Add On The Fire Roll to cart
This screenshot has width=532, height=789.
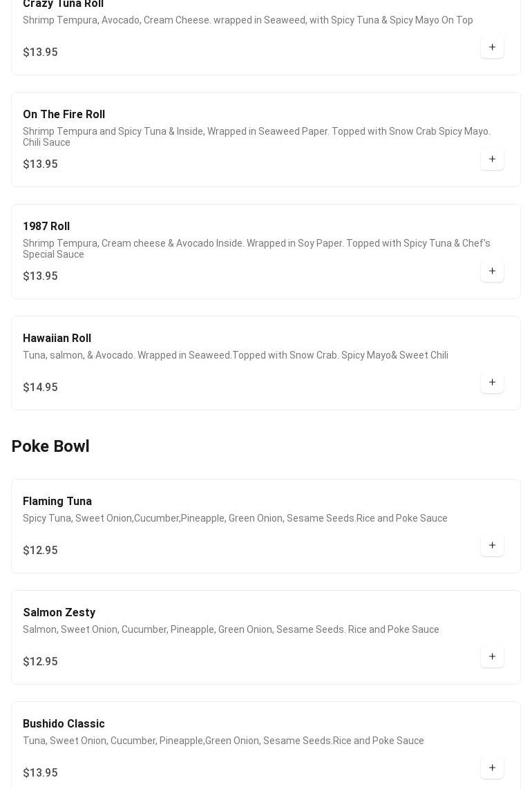(492, 160)
